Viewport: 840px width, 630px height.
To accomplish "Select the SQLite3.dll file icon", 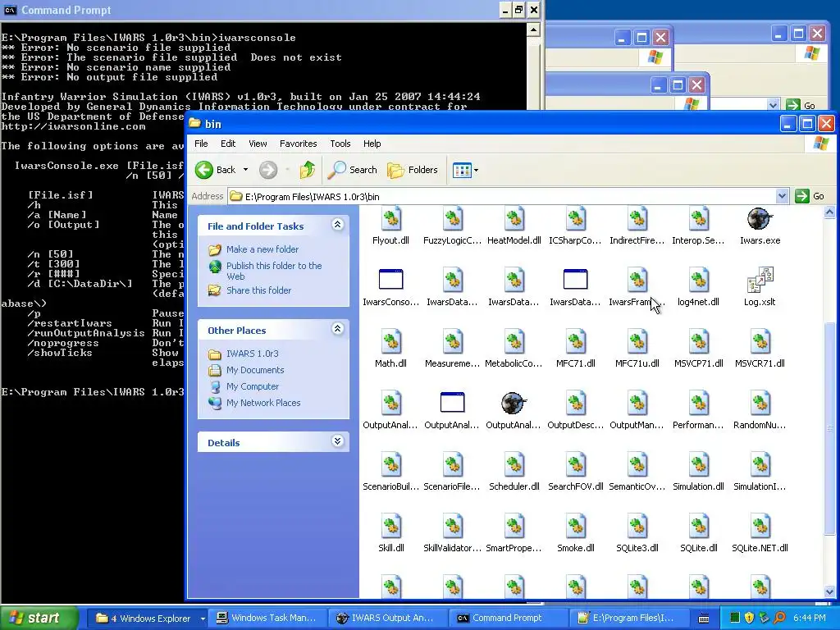I will 637,526.
